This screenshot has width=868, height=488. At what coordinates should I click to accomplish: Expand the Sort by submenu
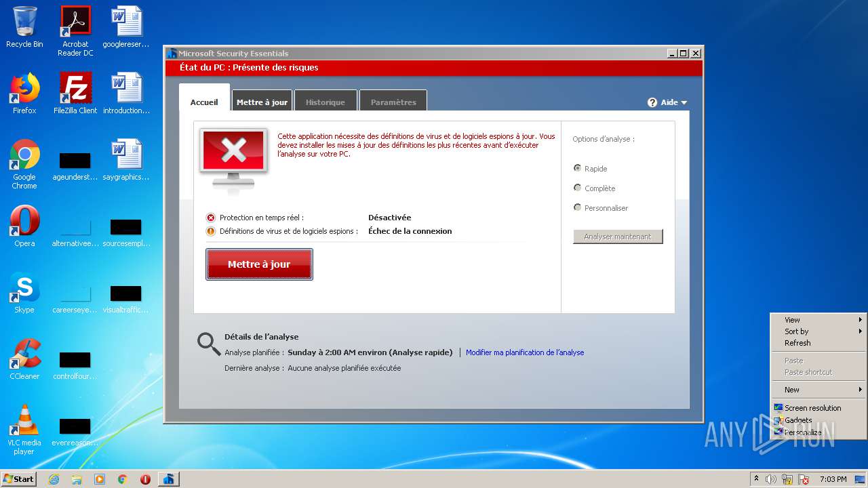(818, 331)
